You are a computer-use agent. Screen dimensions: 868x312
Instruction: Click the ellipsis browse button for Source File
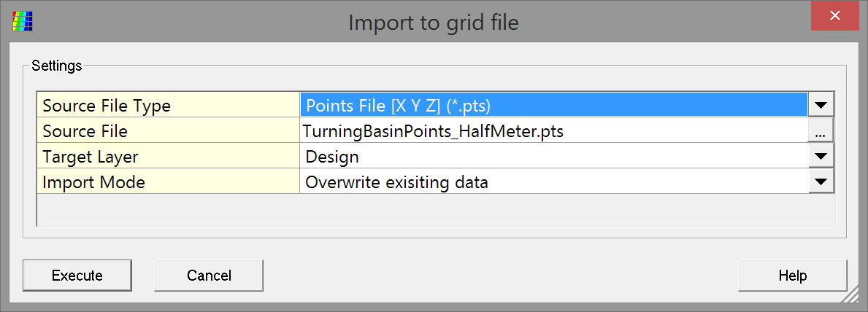(x=820, y=131)
